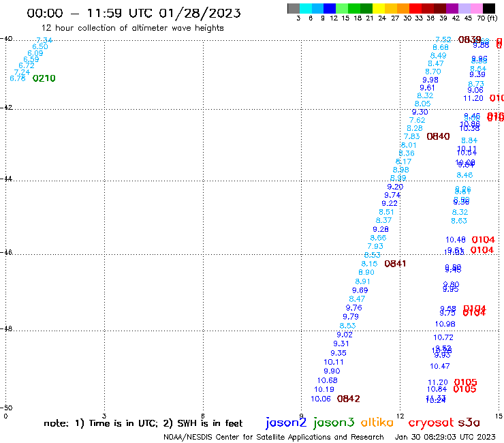504x443 pixels.
Task: Click wave height value 9.69
Action: click(360, 290)
